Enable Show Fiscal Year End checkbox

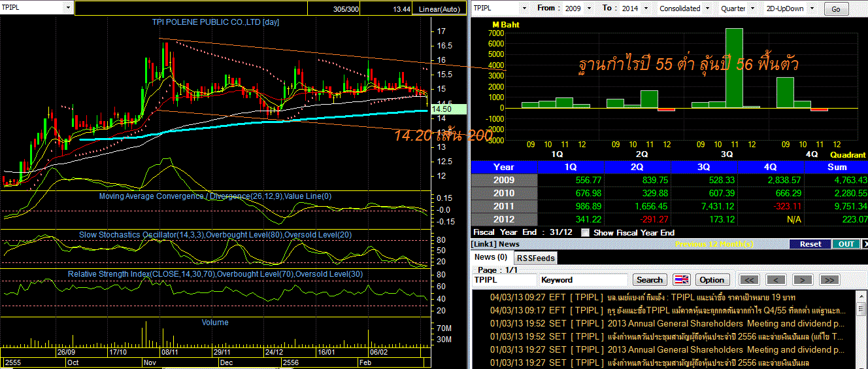pos(585,232)
